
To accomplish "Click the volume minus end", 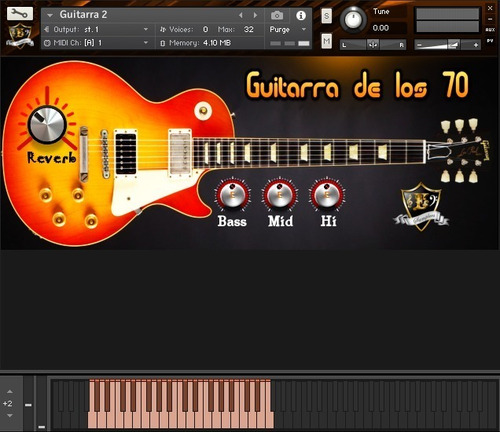I will click(x=419, y=45).
